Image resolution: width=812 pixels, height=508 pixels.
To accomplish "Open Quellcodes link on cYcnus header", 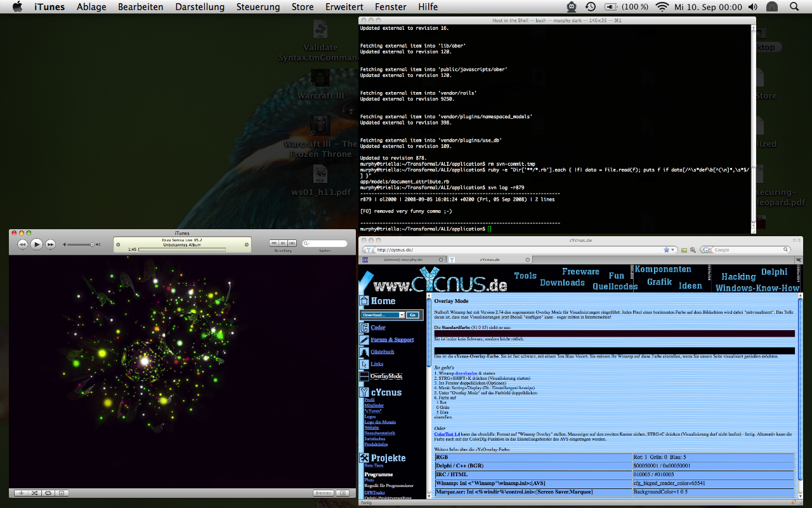I will coord(615,286).
